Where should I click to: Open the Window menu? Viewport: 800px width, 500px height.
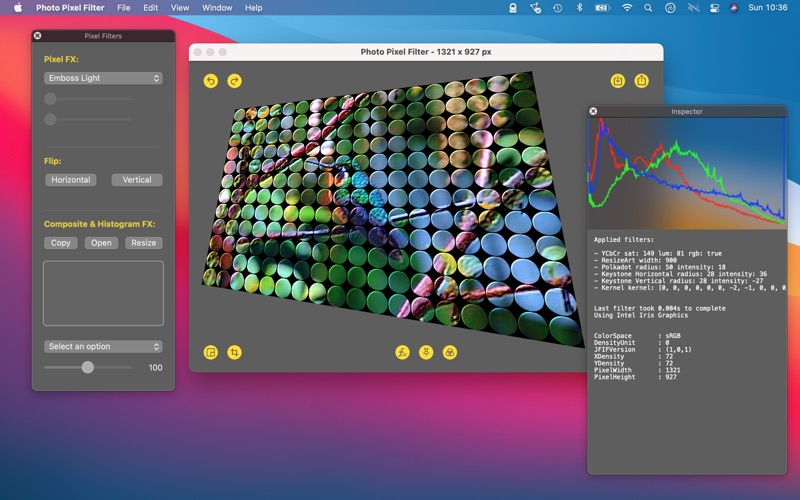click(x=217, y=8)
